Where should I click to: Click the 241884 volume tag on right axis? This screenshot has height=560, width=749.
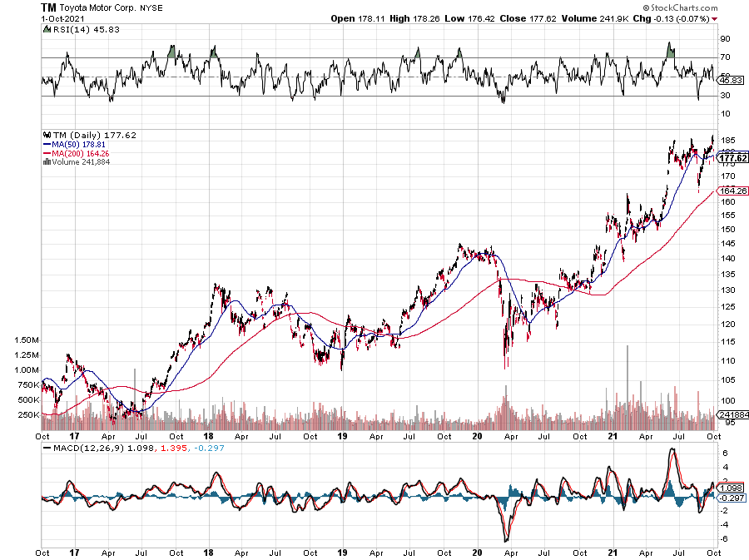[x=734, y=414]
